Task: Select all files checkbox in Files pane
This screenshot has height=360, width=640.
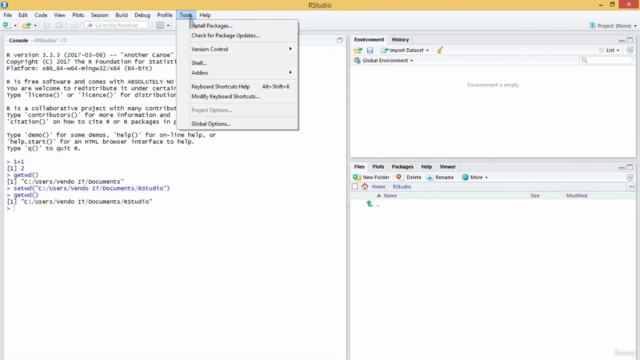Action: pos(355,187)
